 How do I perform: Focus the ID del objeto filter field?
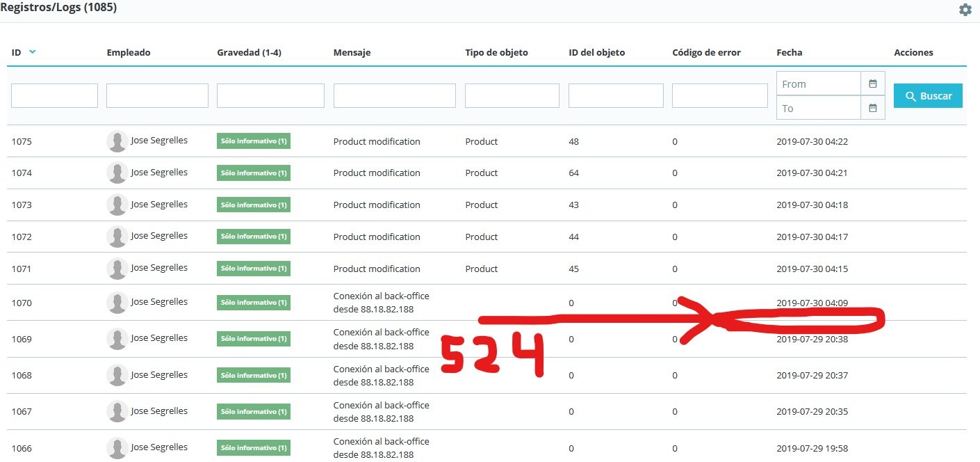pyautogui.click(x=616, y=95)
